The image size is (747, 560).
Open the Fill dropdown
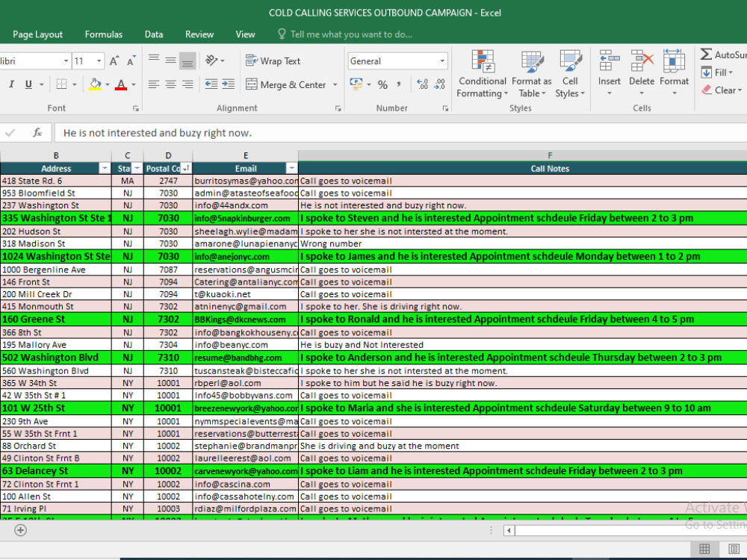click(x=717, y=72)
